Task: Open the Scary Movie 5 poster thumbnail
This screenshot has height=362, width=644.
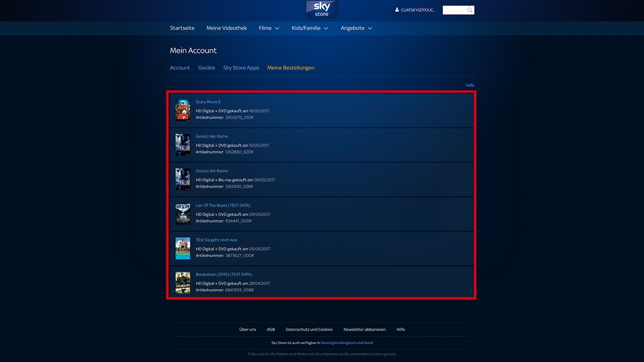Action: click(183, 110)
